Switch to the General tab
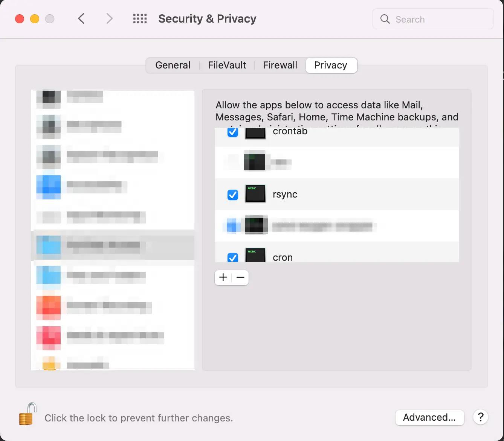504x441 pixels. (x=173, y=65)
